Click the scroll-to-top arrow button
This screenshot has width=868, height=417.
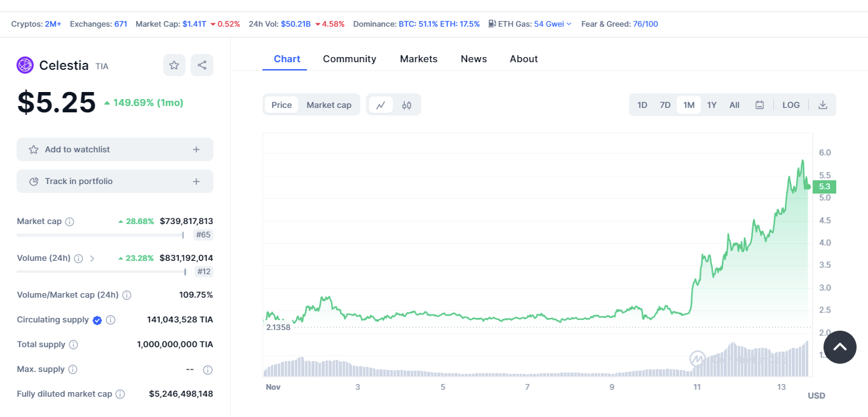tap(840, 347)
